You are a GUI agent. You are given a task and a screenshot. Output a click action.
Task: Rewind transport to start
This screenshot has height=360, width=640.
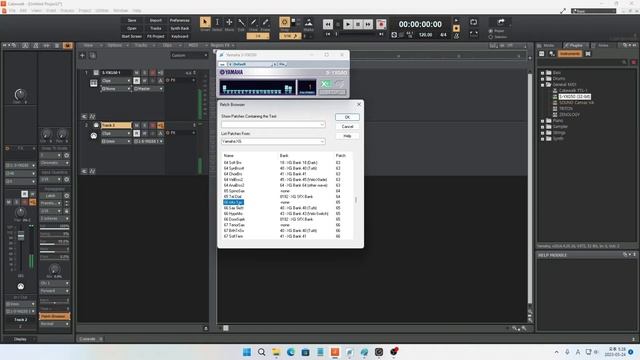click(328, 24)
